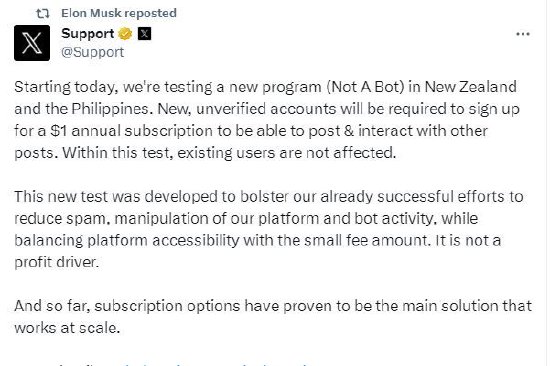Click the words New Zealand
Image resolution: width=550 pixels, height=366 pixels.
pos(470,87)
